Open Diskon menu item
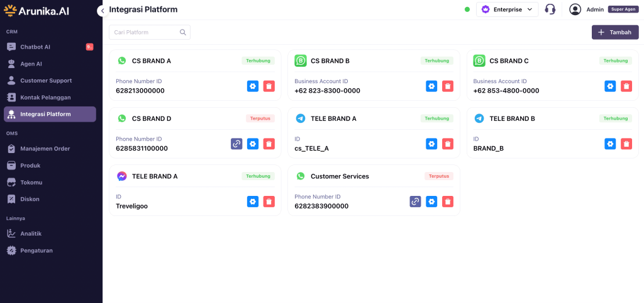644x303 pixels. [x=50, y=199]
